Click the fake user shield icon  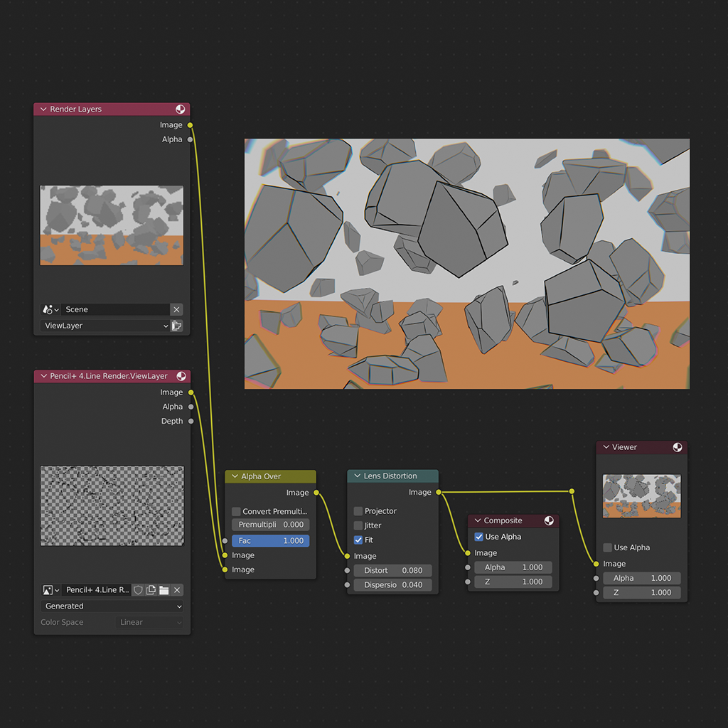tap(138, 590)
